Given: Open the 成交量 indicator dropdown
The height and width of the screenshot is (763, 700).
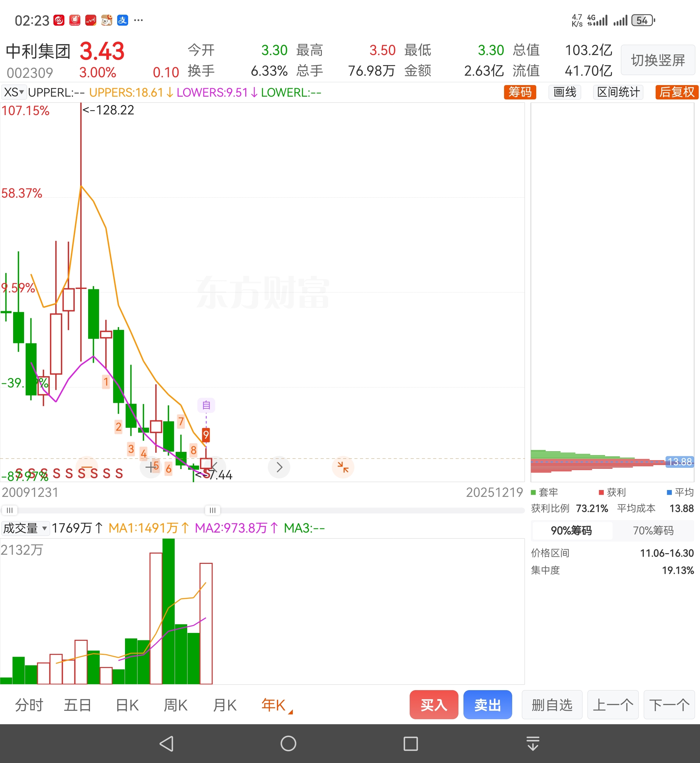Looking at the screenshot, I should click(25, 528).
